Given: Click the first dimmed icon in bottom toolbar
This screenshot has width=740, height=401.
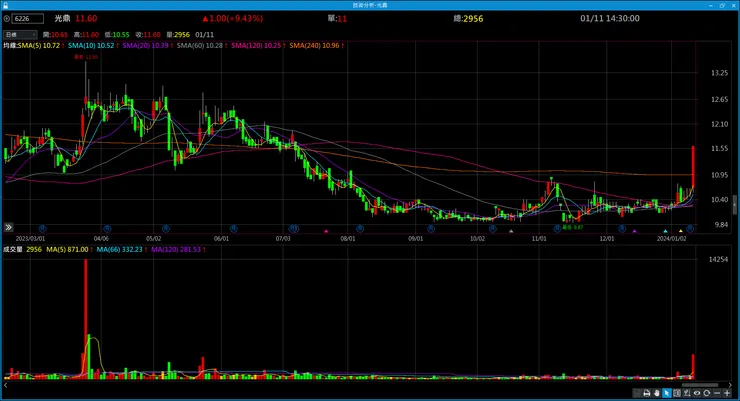Looking at the screenshot, I should (637, 393).
